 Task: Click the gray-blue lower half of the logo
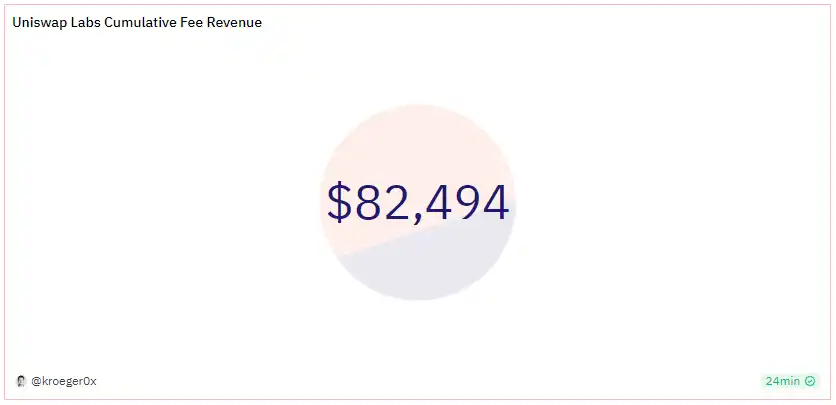pos(440,270)
